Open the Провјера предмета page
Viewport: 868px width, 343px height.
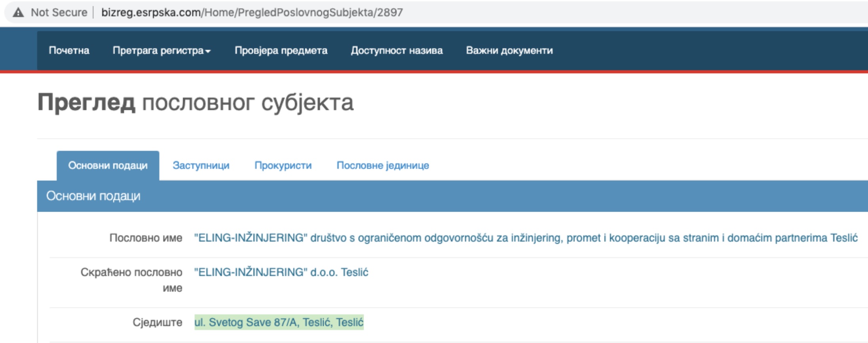(x=281, y=51)
